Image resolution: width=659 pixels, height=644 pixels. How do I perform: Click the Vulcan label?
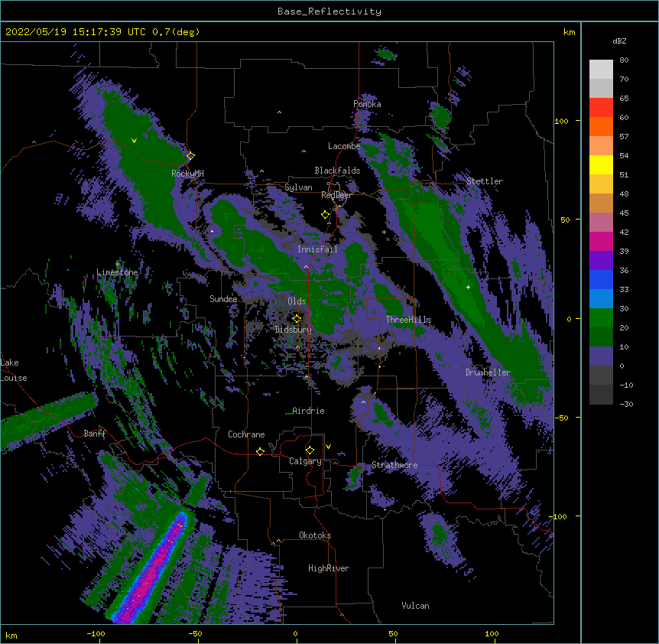click(415, 606)
